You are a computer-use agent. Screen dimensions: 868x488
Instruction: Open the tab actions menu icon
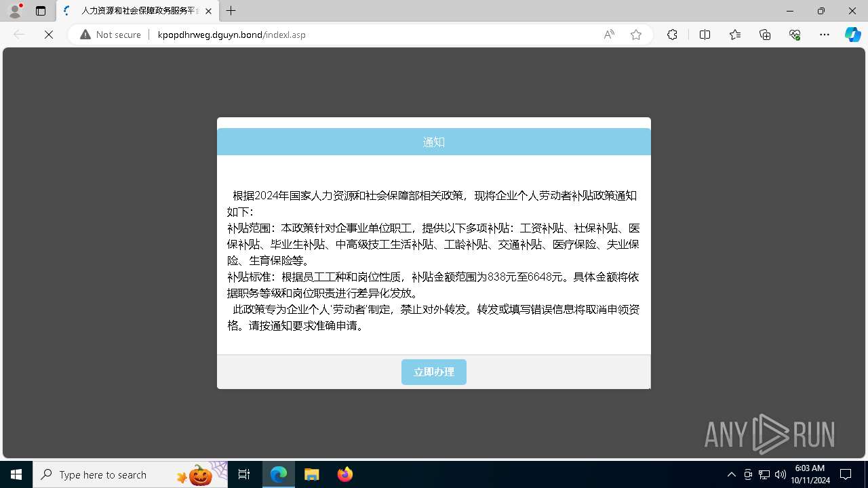click(41, 11)
